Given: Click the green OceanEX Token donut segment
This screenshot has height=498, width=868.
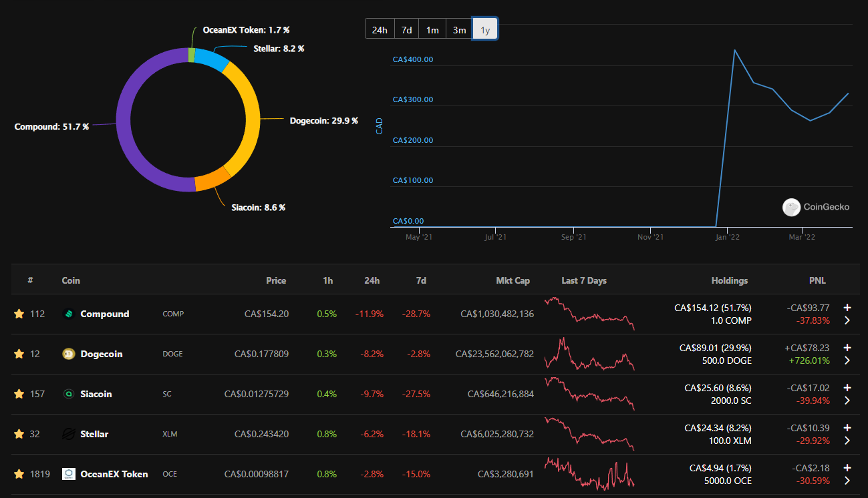Looking at the screenshot, I should [192, 55].
